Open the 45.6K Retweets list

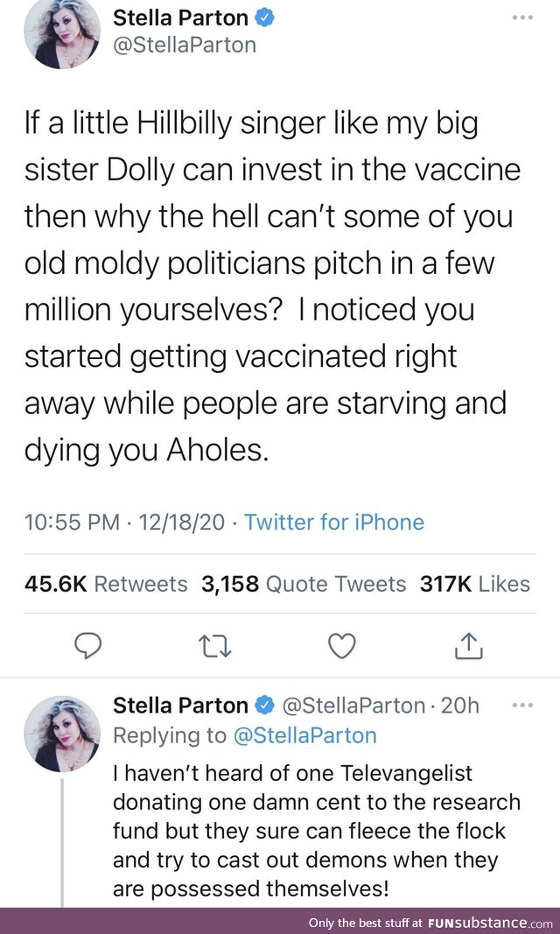105,584
